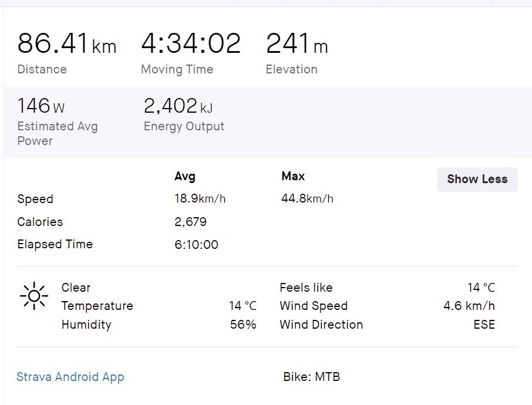Click the 6:10:00 elapsed time value
The width and height of the screenshot is (532, 405).
click(x=196, y=245)
